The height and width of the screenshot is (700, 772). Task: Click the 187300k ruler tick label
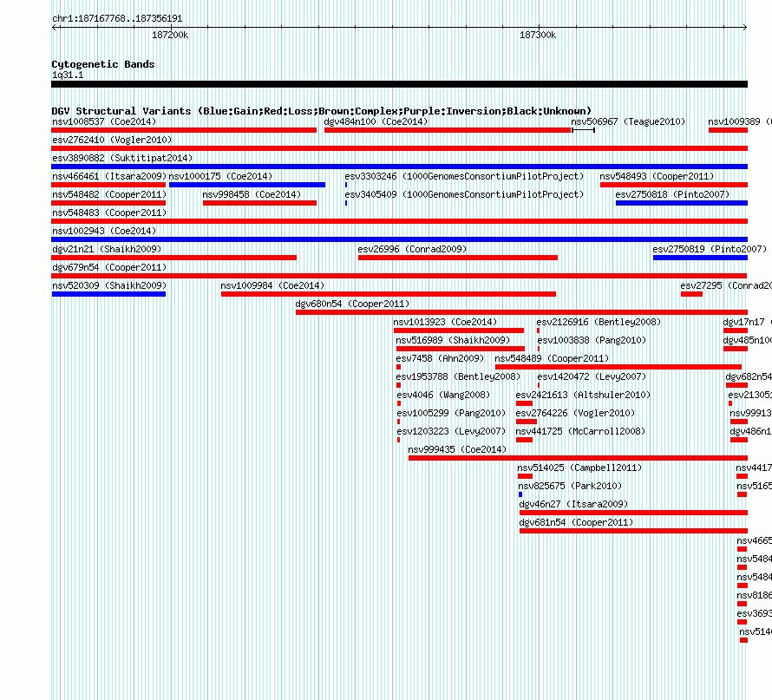click(x=538, y=35)
